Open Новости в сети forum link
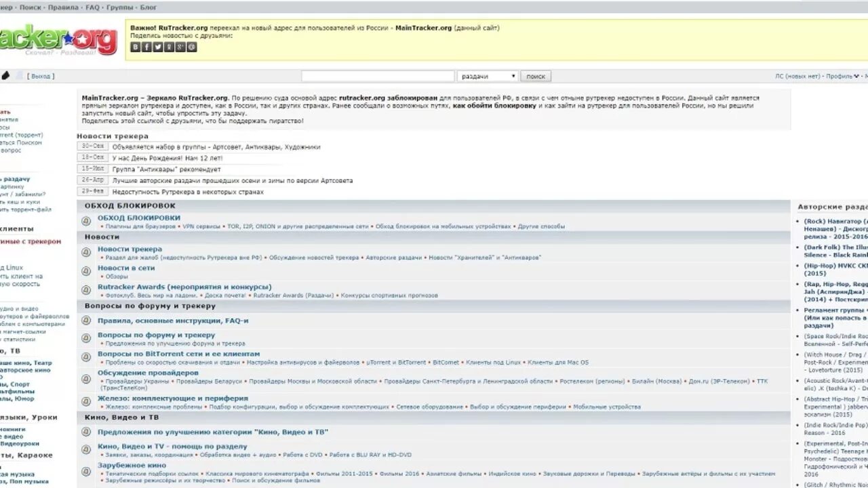 point(126,268)
